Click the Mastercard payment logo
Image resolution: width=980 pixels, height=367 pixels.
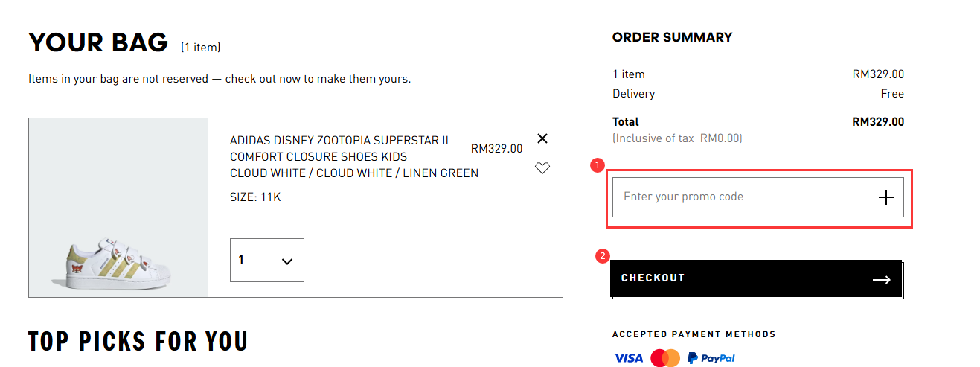665,358
